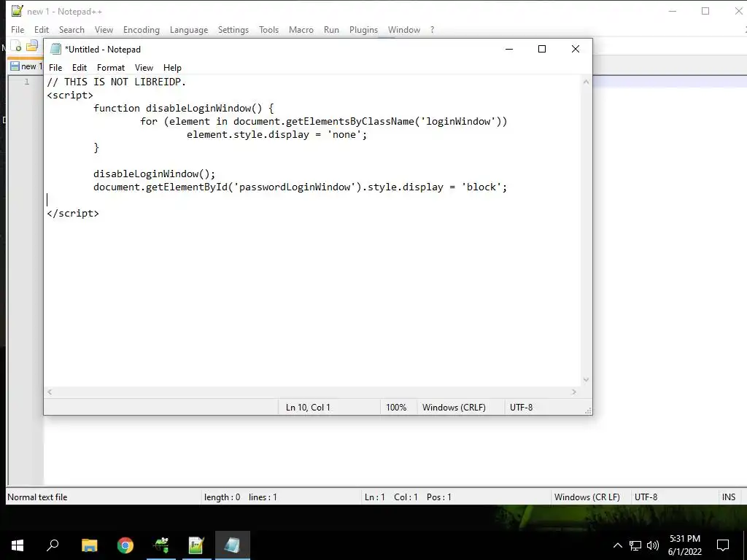Open Notepad++ File menu
Image resolution: width=747 pixels, height=560 pixels.
18,29
